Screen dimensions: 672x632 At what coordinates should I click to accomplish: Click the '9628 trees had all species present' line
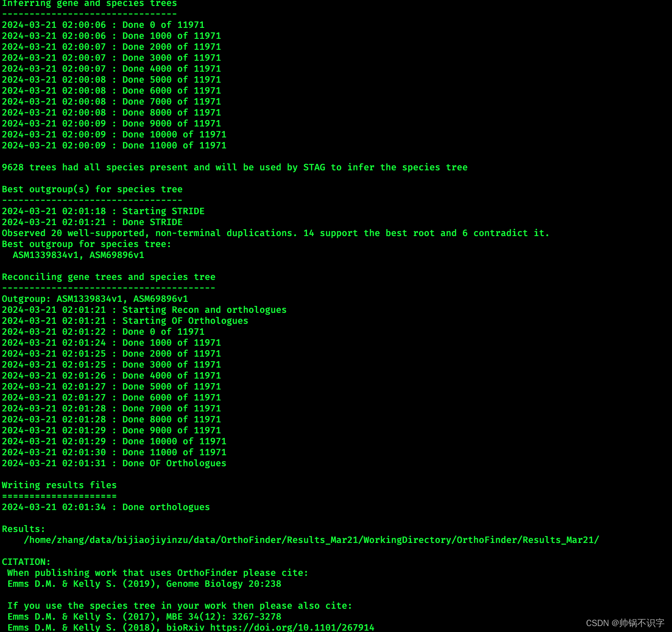pos(235,168)
